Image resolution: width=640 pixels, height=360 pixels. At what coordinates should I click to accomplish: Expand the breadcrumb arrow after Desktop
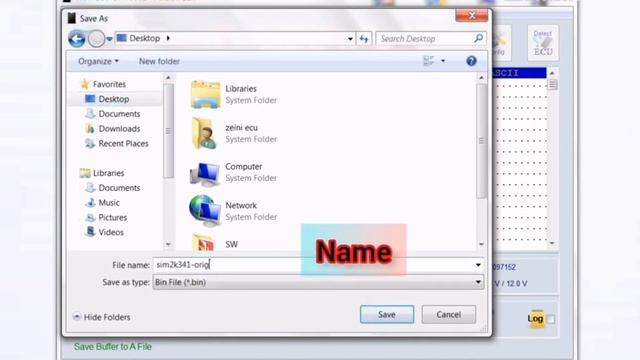pos(168,38)
